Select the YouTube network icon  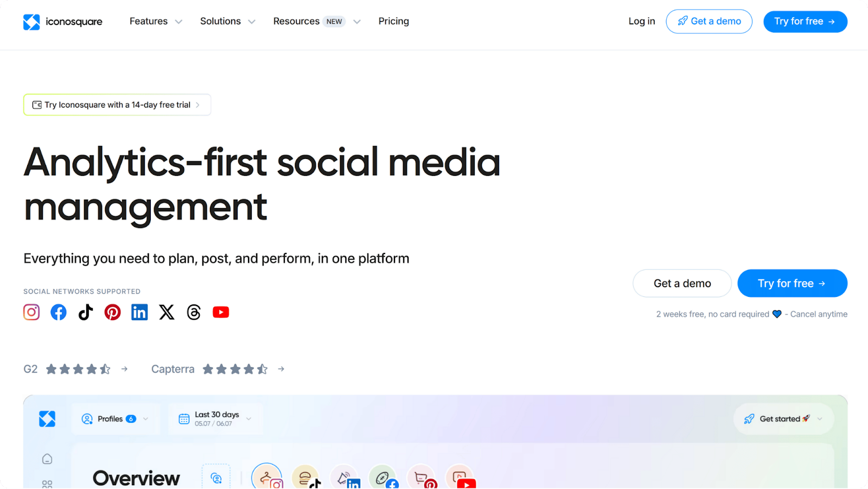[x=221, y=312]
